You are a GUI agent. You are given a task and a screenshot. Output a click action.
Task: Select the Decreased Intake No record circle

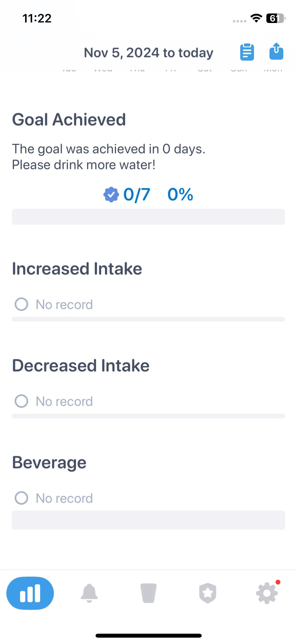[21, 401]
